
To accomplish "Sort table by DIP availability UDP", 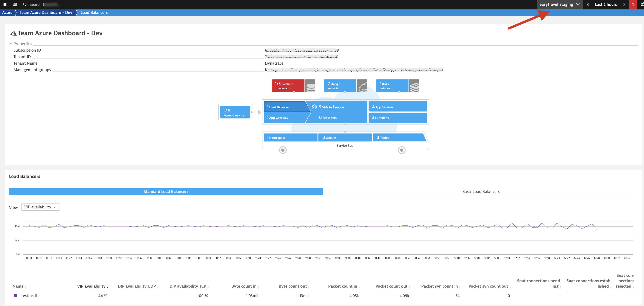I will 138,286.
